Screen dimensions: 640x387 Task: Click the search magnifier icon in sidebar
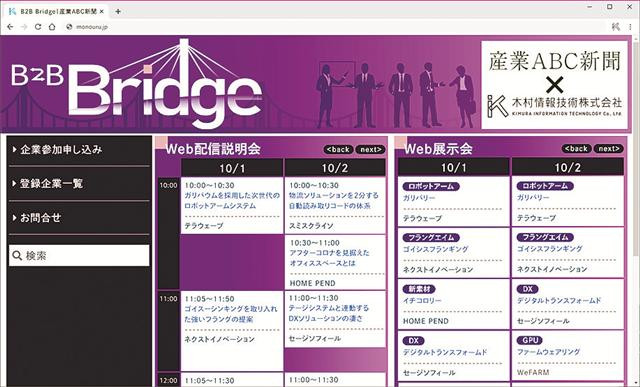pyautogui.click(x=17, y=256)
